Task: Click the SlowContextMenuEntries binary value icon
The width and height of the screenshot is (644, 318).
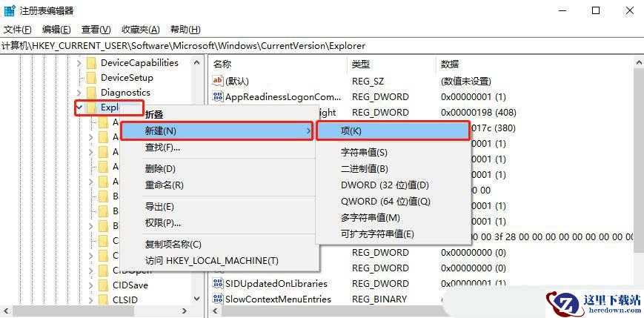Action: [218, 299]
